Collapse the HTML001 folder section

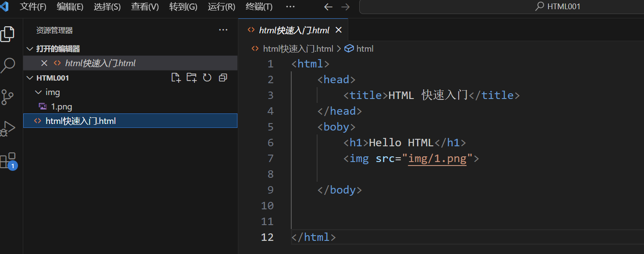coord(30,78)
